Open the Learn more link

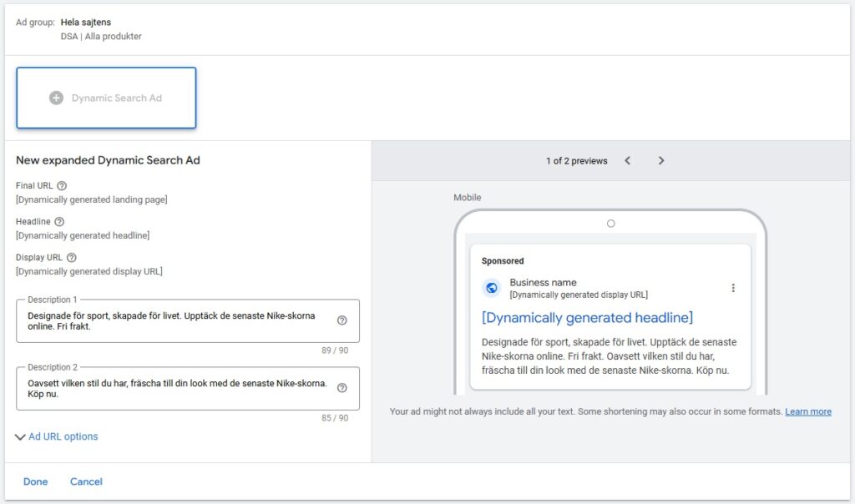pyautogui.click(x=808, y=412)
